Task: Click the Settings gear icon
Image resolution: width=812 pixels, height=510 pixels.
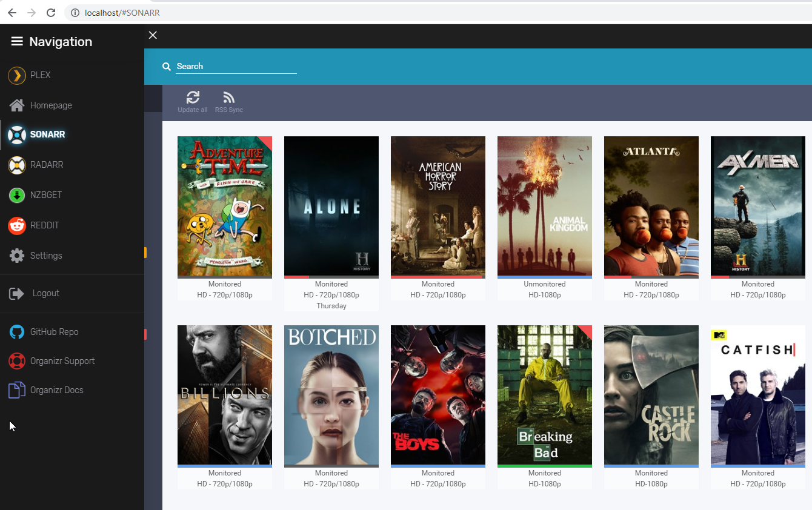Action: (x=17, y=256)
